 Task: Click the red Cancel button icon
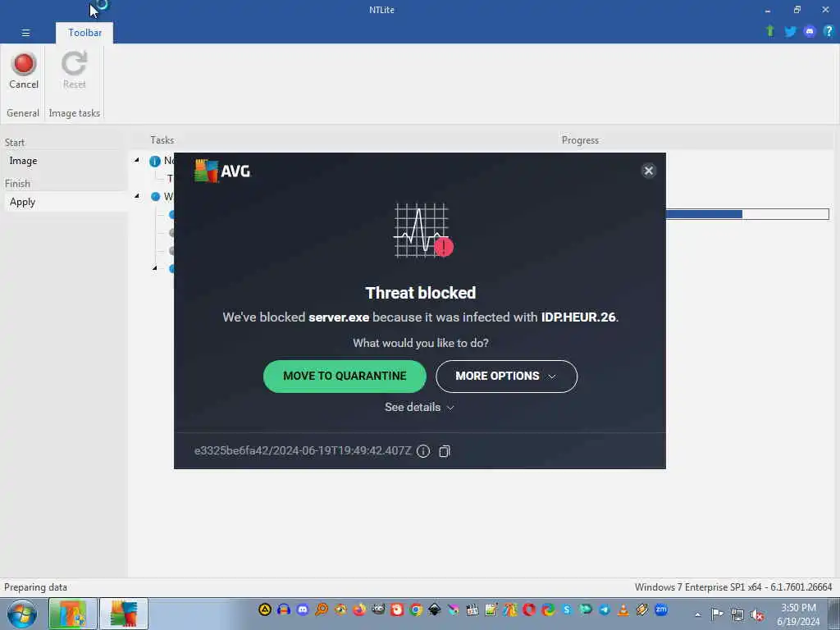(24, 63)
